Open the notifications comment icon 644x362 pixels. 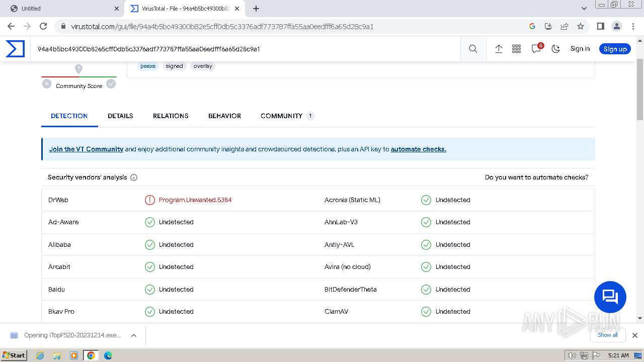[x=536, y=49]
